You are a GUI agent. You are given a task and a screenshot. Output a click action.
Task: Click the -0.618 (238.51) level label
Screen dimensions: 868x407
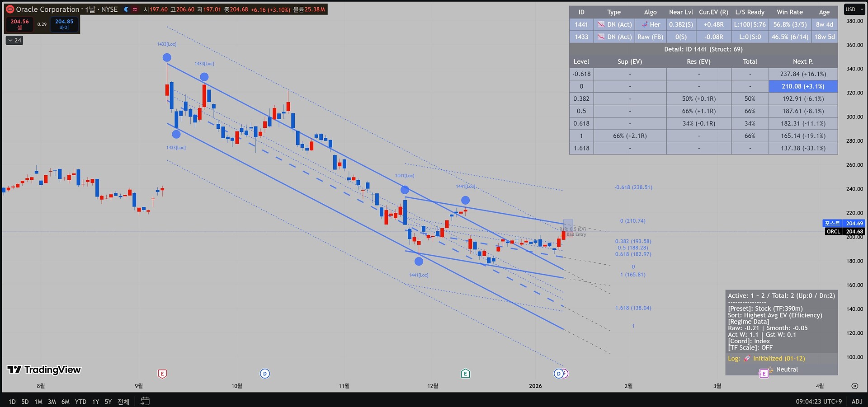[x=633, y=187]
